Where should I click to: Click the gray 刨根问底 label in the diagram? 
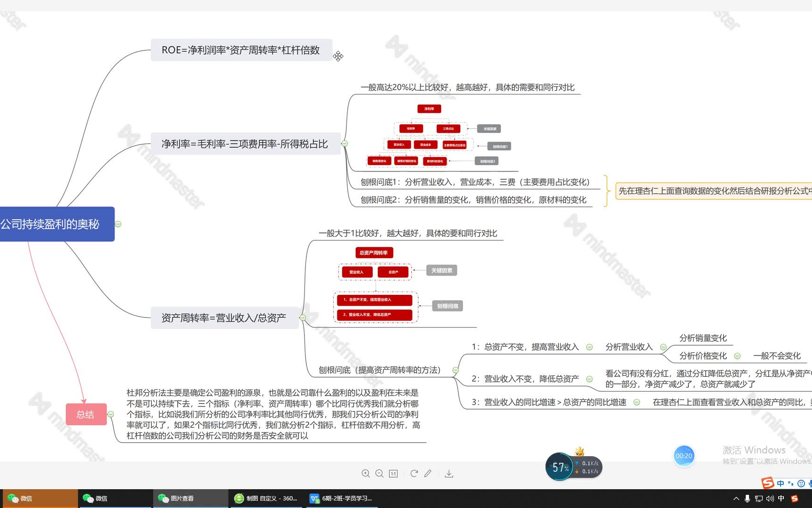click(x=448, y=306)
